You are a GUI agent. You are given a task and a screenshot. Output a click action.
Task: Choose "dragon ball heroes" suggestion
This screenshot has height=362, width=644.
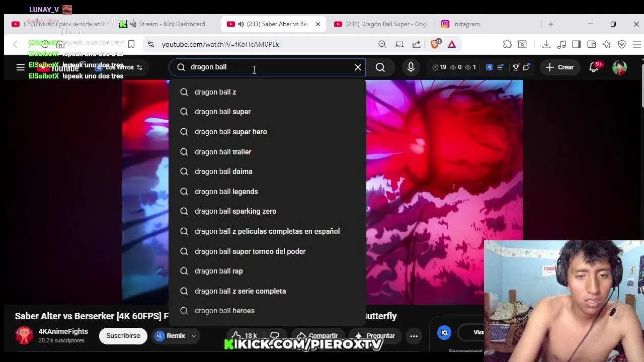(268, 311)
